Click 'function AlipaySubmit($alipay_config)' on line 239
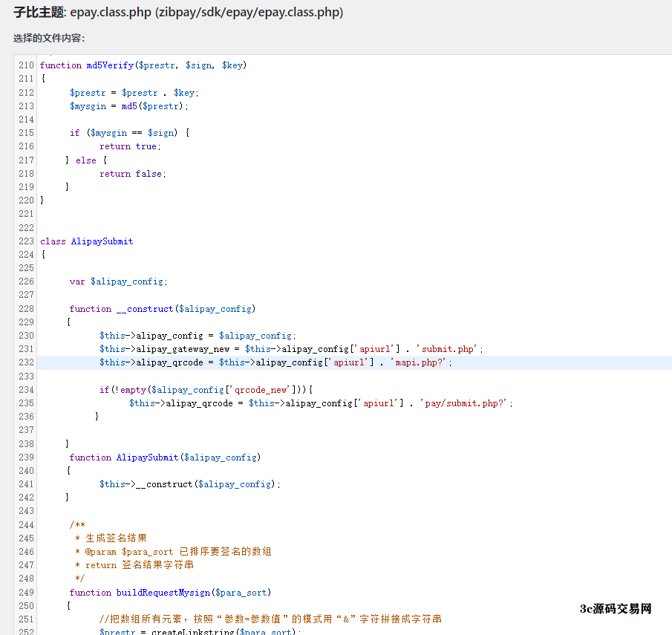The height and width of the screenshot is (635, 672). [x=165, y=457]
